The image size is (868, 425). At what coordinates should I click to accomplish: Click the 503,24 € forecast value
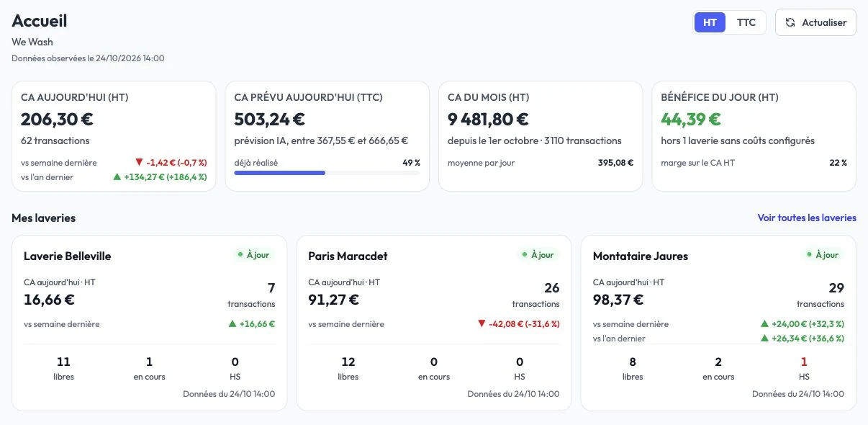[x=270, y=120]
